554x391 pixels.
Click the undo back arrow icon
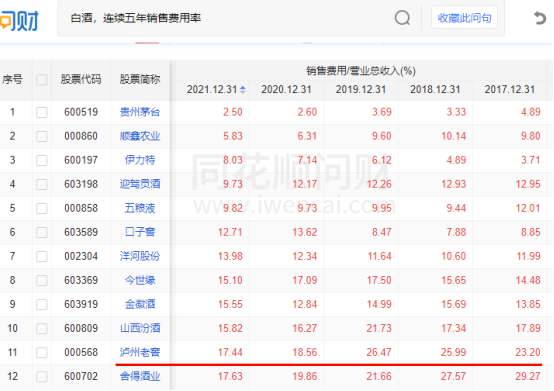coord(540,18)
